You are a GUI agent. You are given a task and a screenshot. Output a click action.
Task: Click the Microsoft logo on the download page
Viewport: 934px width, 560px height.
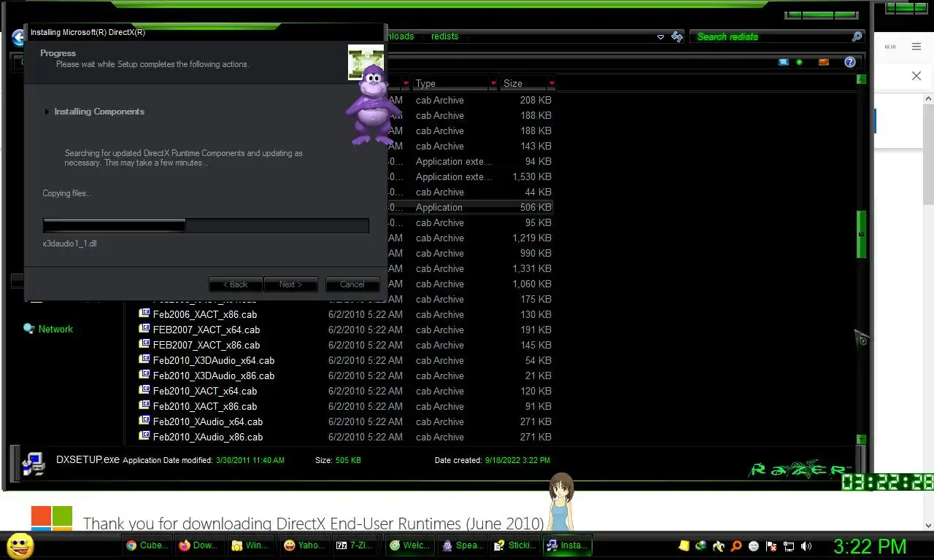(52, 519)
